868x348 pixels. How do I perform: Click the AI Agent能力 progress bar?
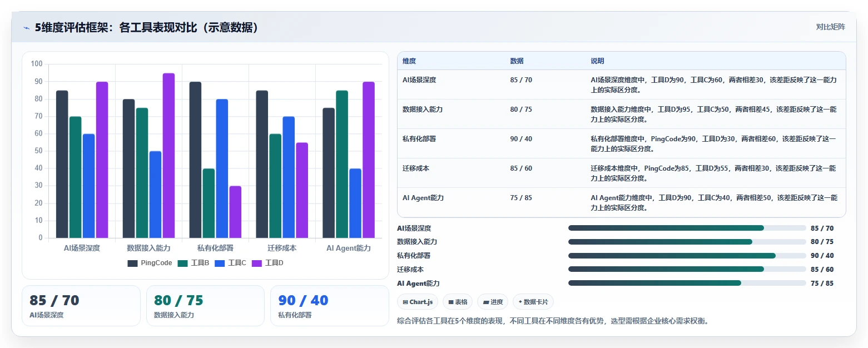point(687,283)
